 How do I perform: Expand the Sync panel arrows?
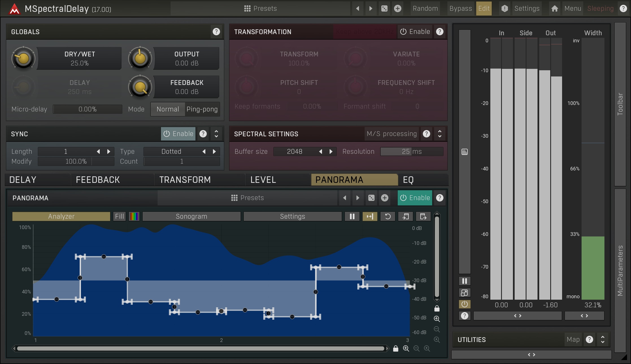(216, 134)
